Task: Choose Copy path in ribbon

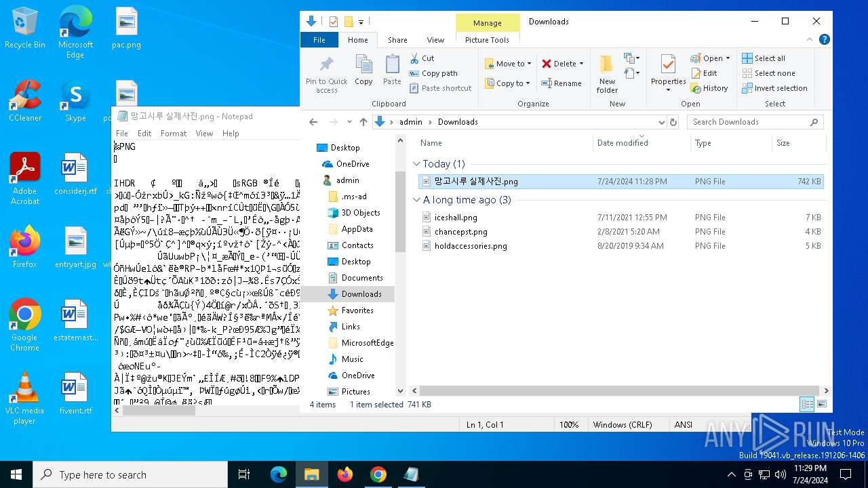Action: (433, 73)
